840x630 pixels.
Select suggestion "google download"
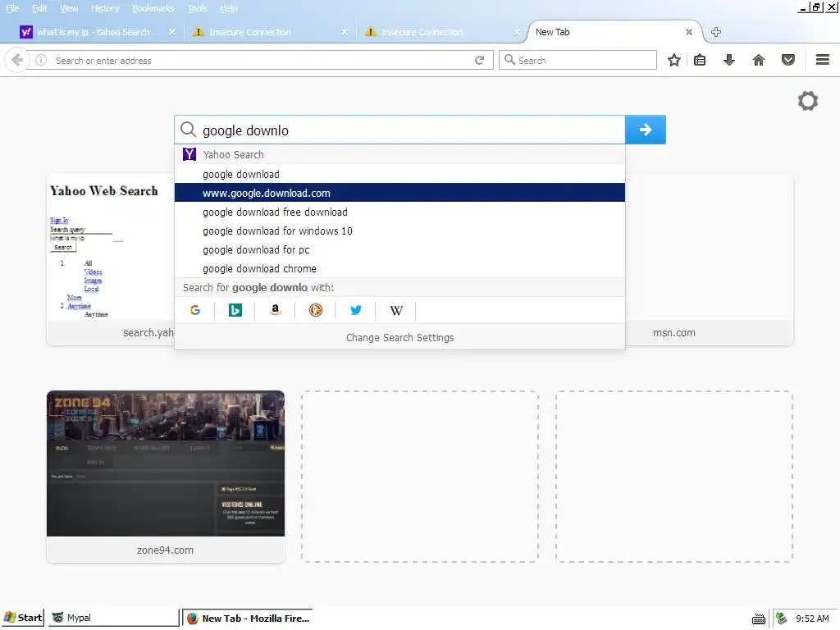399,174
